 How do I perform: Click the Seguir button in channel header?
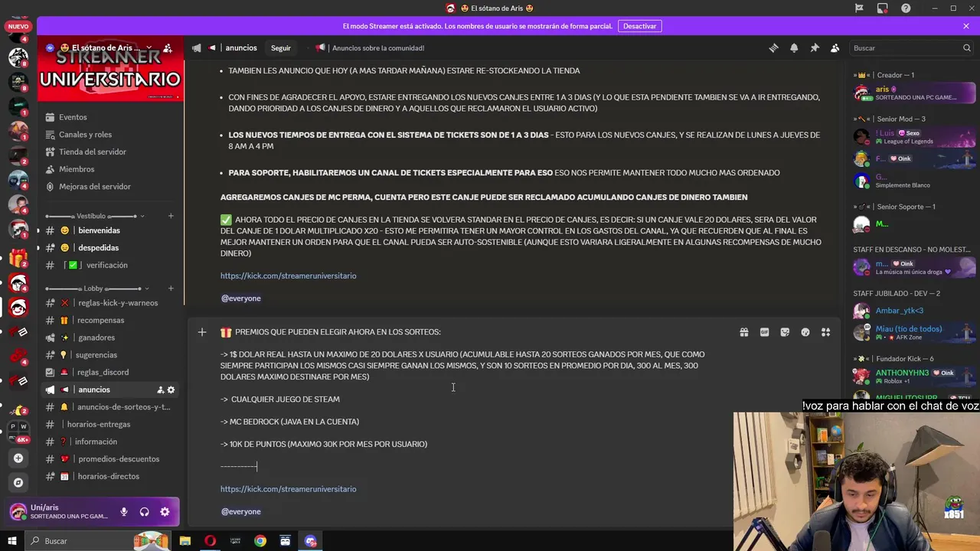281,47
